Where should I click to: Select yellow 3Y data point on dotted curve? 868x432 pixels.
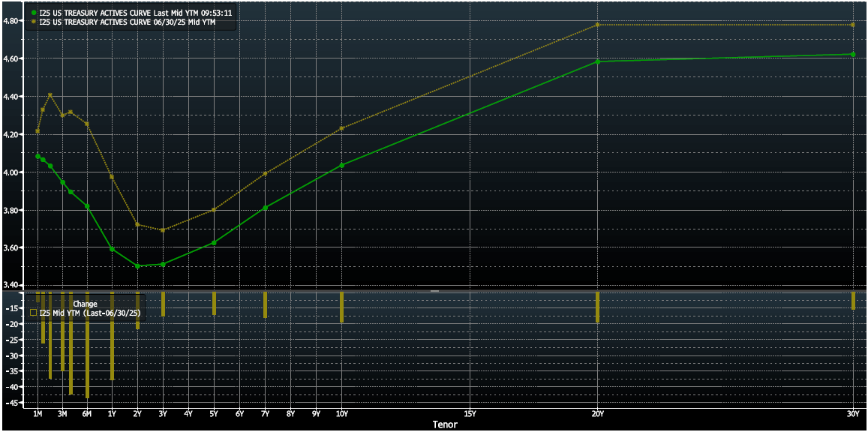click(x=163, y=229)
